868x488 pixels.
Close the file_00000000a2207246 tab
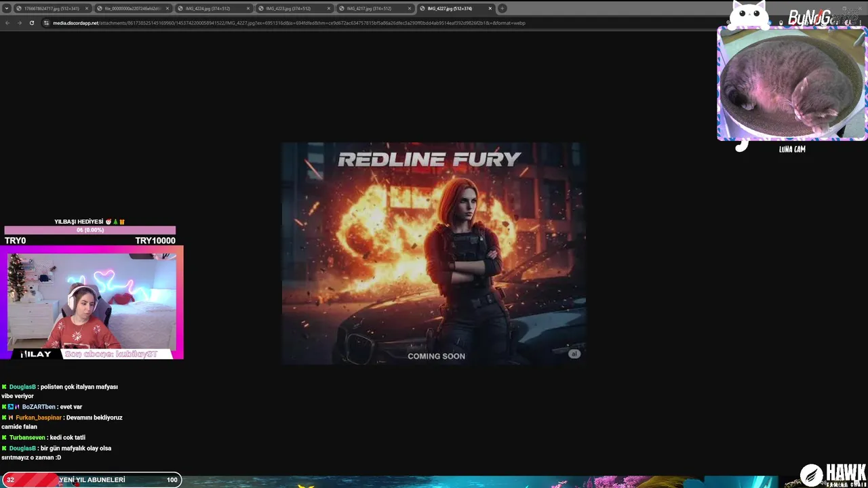(x=167, y=8)
